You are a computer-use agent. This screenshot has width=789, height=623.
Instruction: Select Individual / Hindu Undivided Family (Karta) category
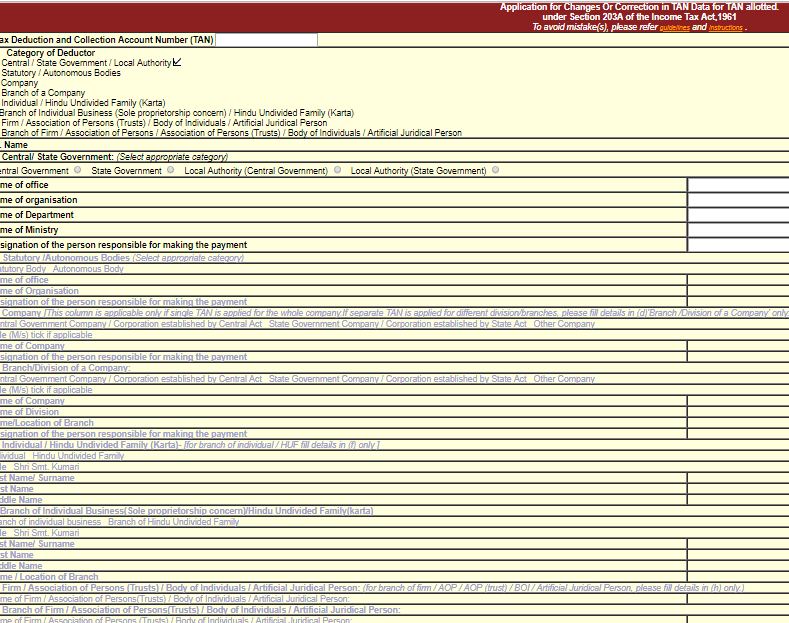click(x=83, y=103)
